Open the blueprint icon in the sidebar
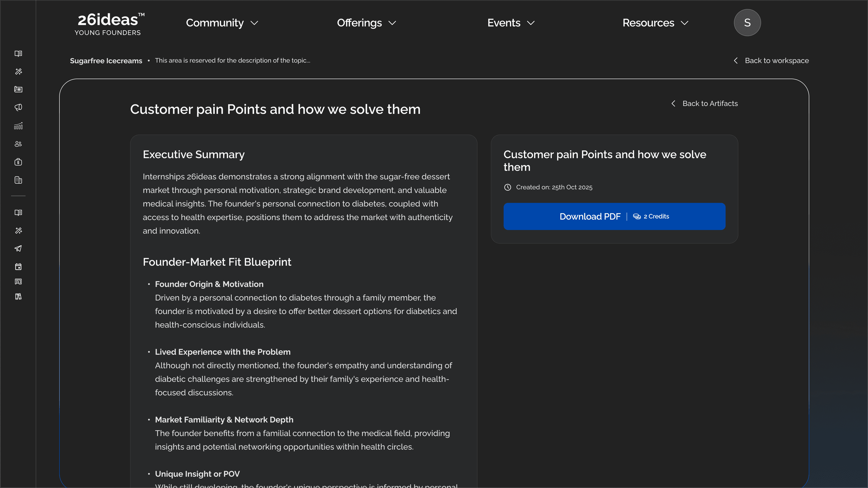Viewport: 868px width, 488px height. 18,89
